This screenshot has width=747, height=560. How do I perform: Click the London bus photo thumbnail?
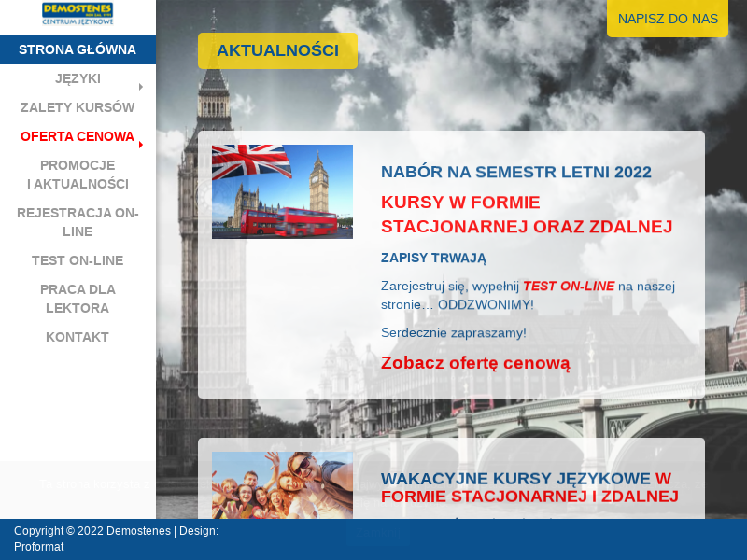(283, 190)
